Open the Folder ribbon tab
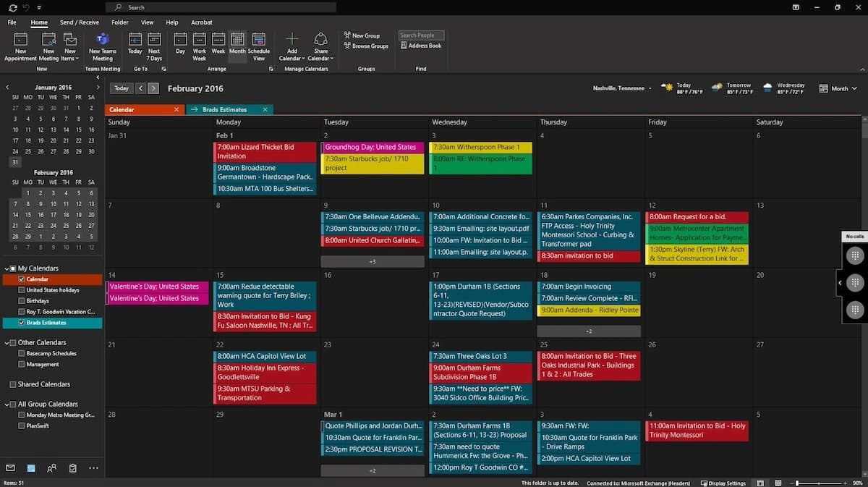The image size is (868, 487). click(120, 22)
